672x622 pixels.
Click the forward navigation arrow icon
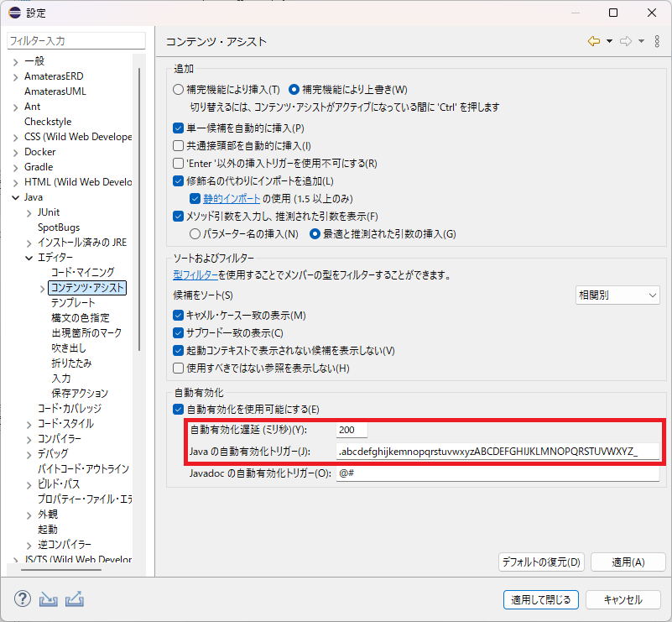[x=625, y=41]
